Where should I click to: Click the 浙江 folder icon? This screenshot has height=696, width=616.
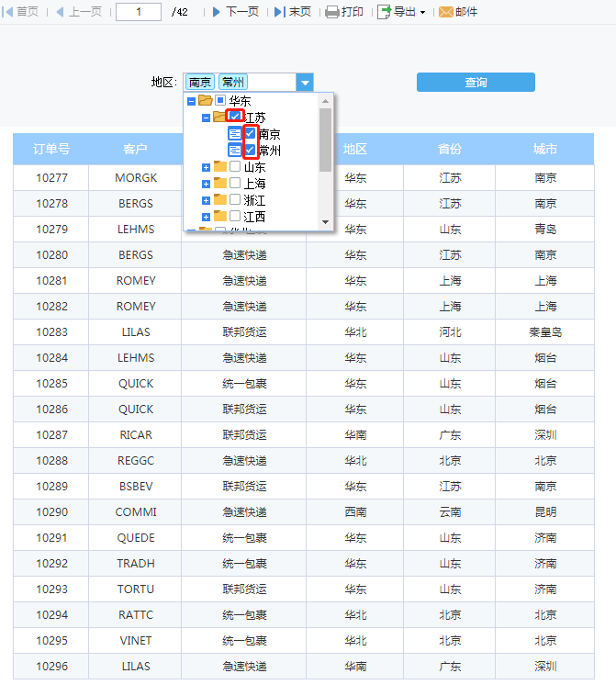220,200
